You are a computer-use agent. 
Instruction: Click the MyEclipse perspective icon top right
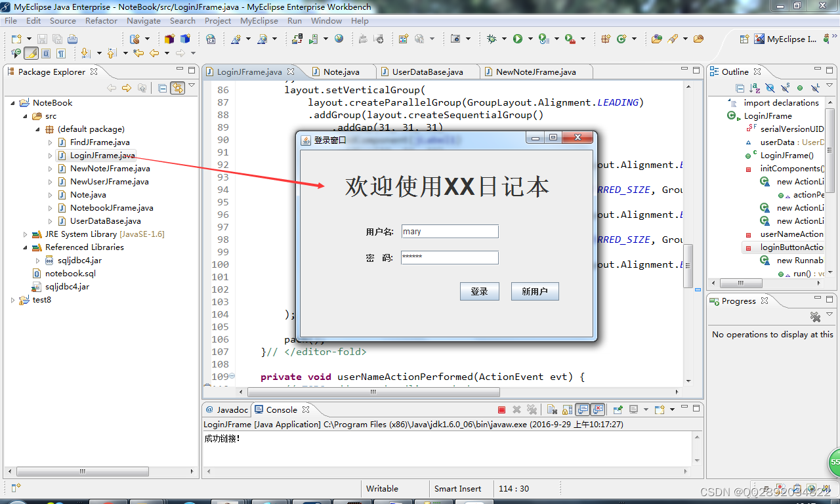[x=758, y=39]
